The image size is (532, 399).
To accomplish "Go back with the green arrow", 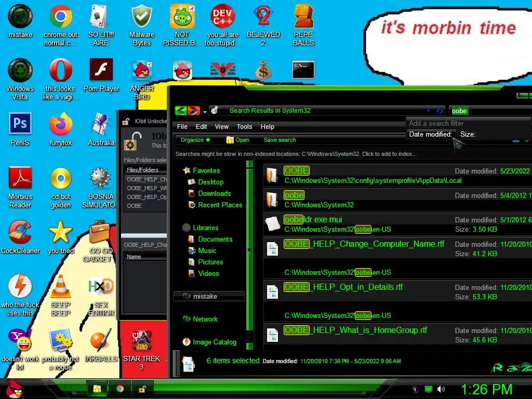I will point(181,111).
